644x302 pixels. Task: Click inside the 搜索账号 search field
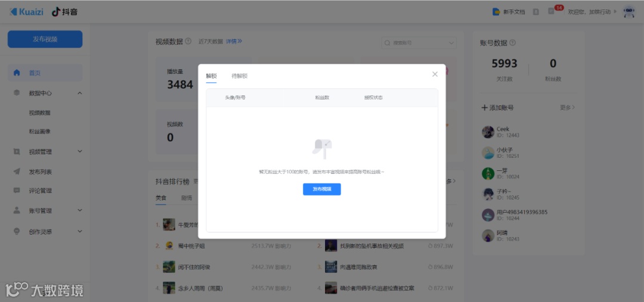(419, 43)
